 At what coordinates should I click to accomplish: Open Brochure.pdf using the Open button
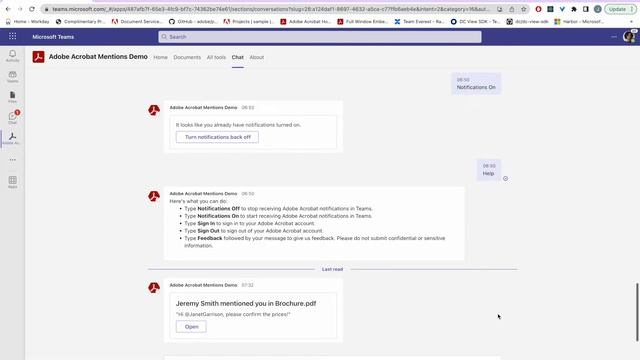click(191, 327)
